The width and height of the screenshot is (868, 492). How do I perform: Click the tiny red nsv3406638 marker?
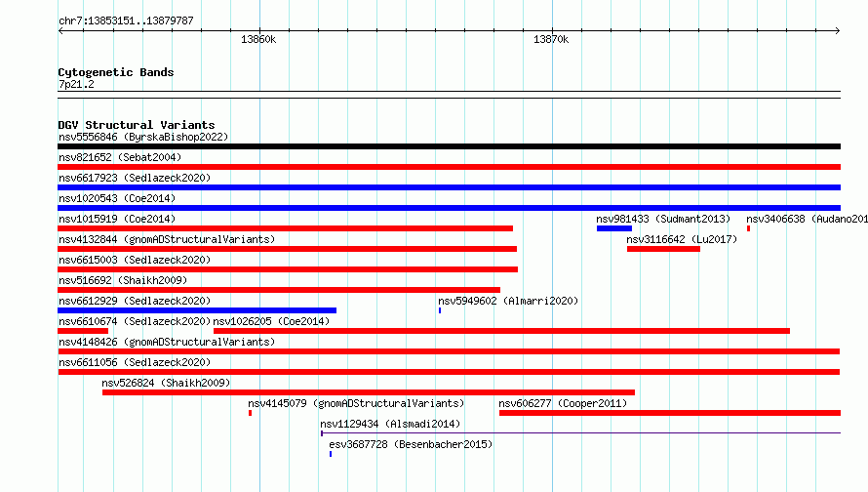pyautogui.click(x=748, y=228)
